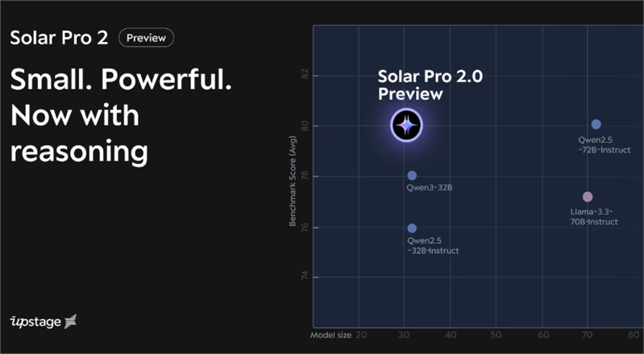Screen dimensions: 644x354
Task: Click the Upstage logo icon
Action: (71, 321)
